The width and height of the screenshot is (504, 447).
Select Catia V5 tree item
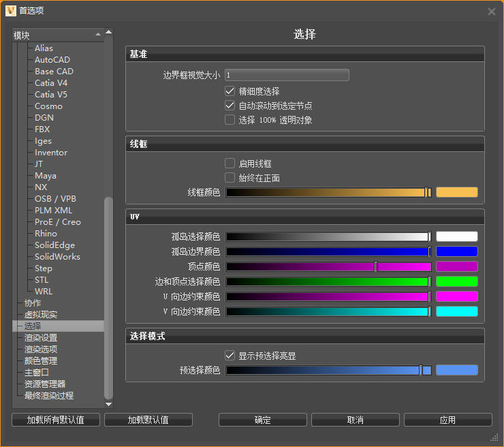pyautogui.click(x=51, y=95)
